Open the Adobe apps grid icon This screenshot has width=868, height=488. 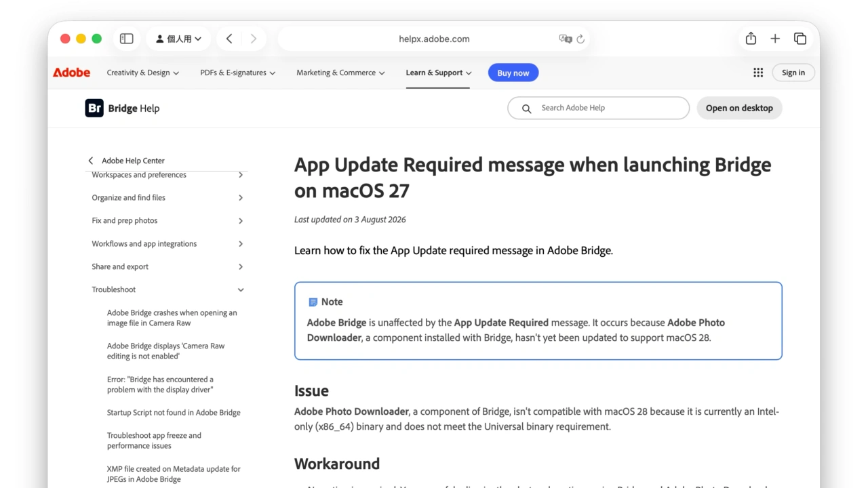point(758,73)
